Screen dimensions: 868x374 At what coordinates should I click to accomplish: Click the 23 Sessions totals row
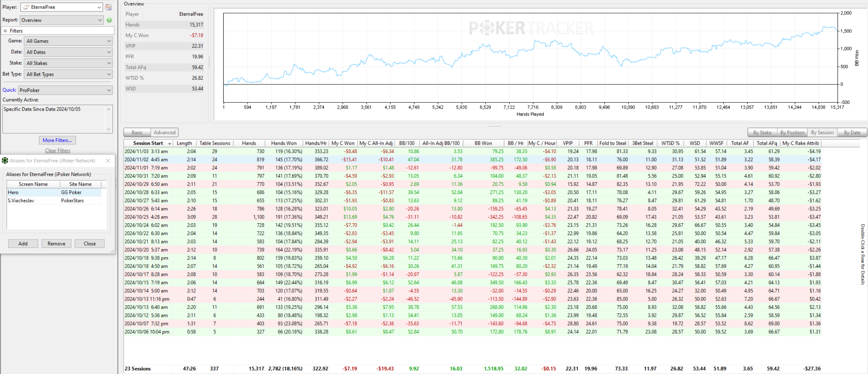tap(472, 369)
